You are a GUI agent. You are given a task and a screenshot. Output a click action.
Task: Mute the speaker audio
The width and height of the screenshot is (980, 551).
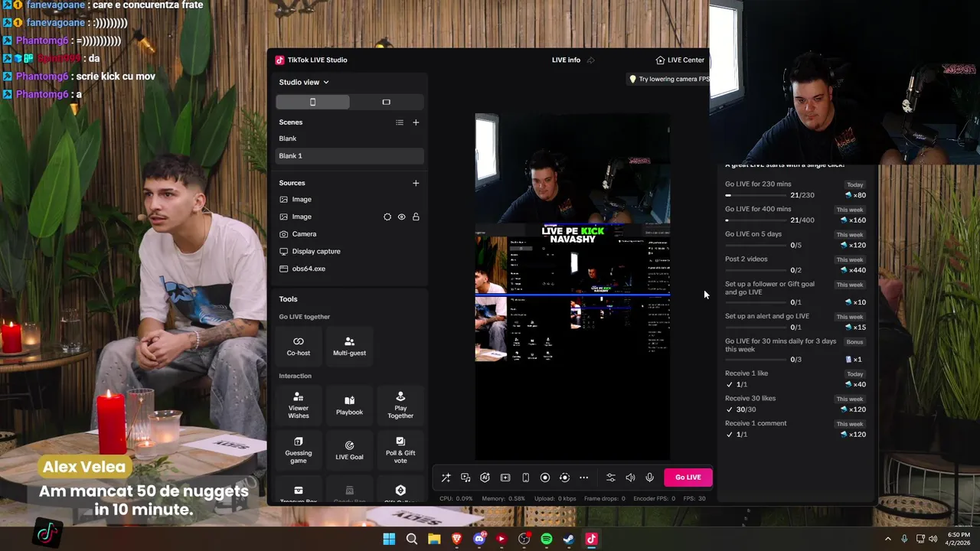630,478
